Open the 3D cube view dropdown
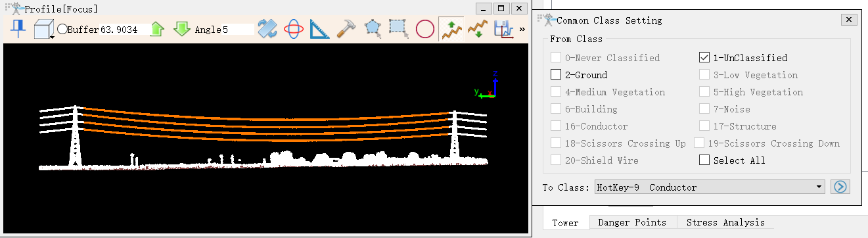 [x=43, y=30]
